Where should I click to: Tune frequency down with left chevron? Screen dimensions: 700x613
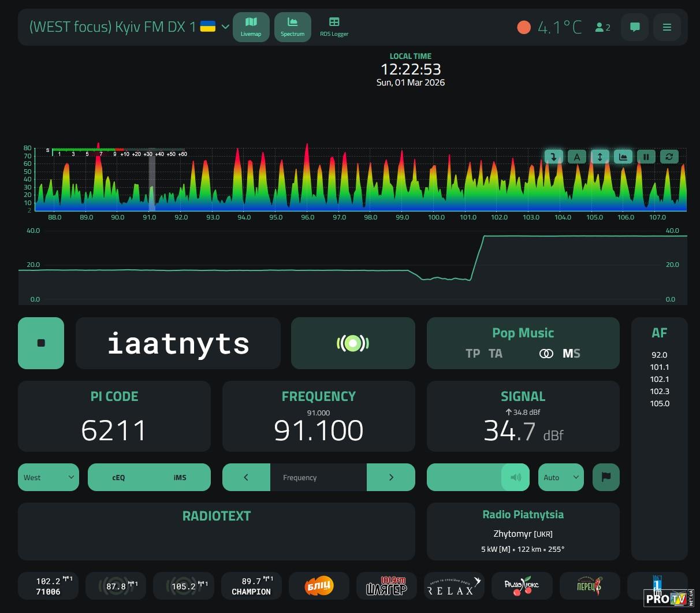[x=246, y=477]
